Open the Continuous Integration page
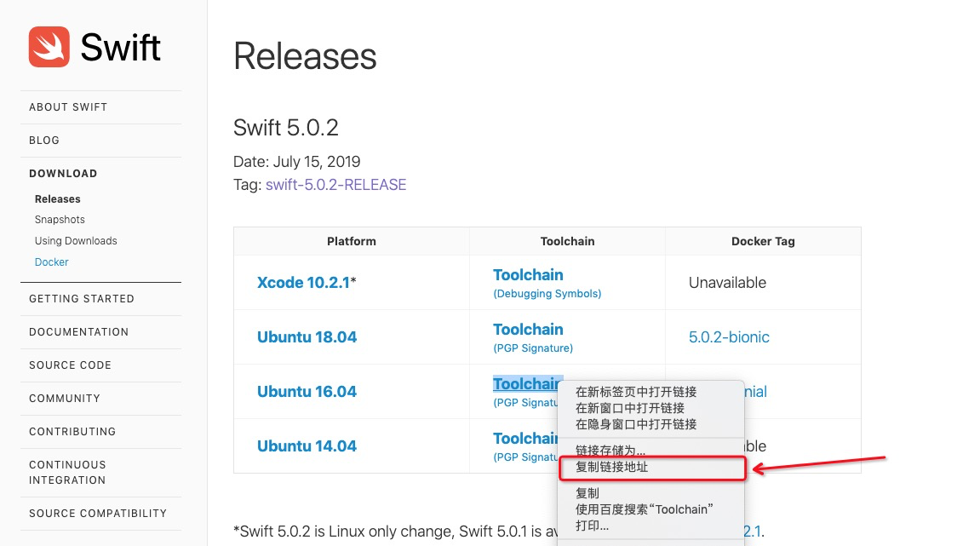980x546 pixels. click(67, 472)
